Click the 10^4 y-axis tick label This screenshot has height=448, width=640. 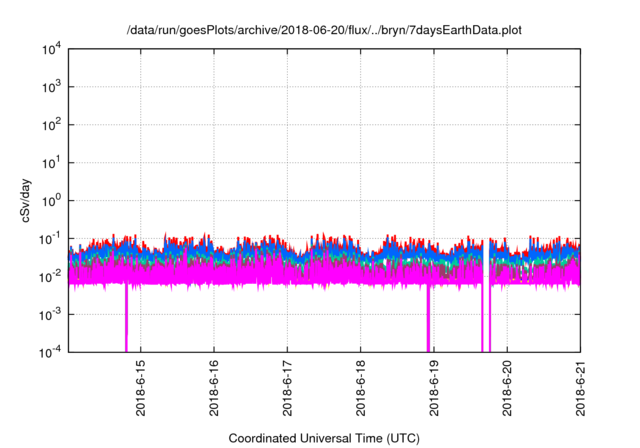[x=51, y=50]
